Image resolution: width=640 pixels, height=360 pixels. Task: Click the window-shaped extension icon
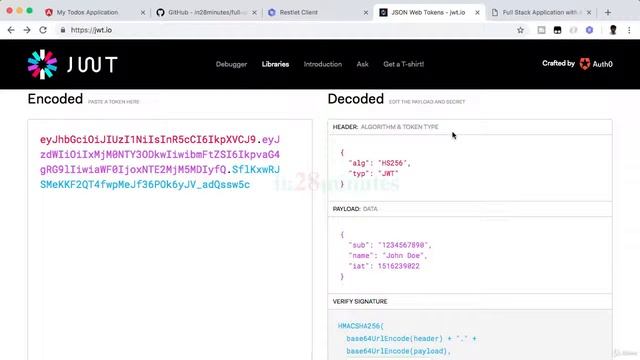[x=541, y=30]
